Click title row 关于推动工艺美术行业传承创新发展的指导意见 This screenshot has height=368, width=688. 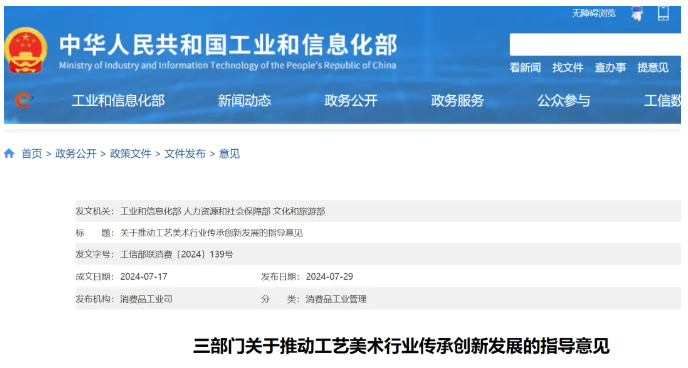pyautogui.click(x=211, y=233)
